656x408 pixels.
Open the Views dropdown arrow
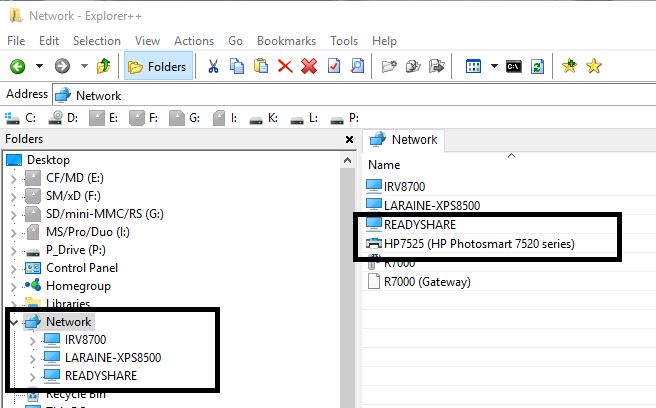pyautogui.click(x=494, y=66)
